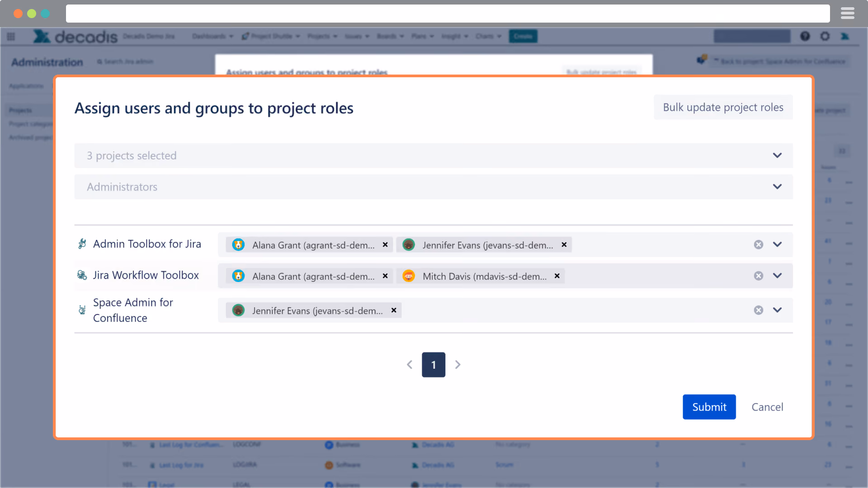Click the Admin Toolbox for Jira project icon
This screenshot has height=488, width=868.
[82, 244]
